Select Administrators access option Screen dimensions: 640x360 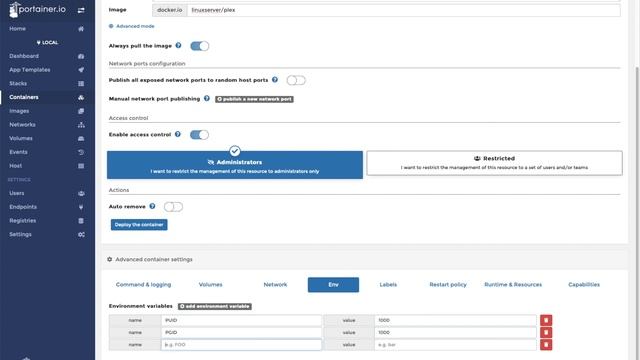235,165
